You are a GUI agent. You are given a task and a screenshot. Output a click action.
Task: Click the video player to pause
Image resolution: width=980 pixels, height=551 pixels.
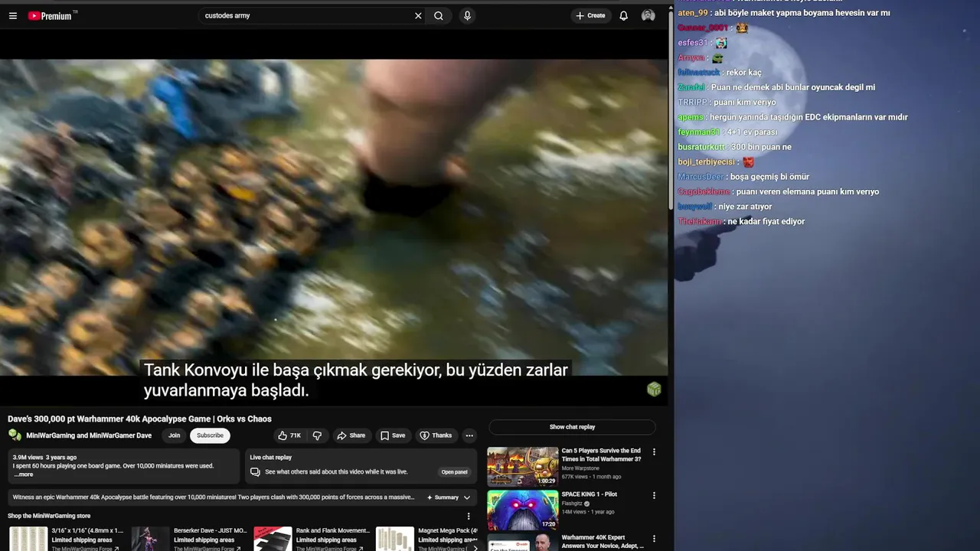coord(334,218)
